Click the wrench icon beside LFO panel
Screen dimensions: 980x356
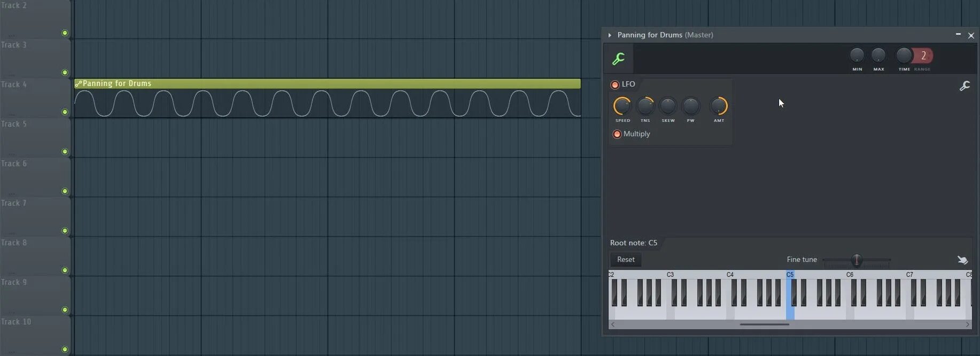(x=965, y=86)
